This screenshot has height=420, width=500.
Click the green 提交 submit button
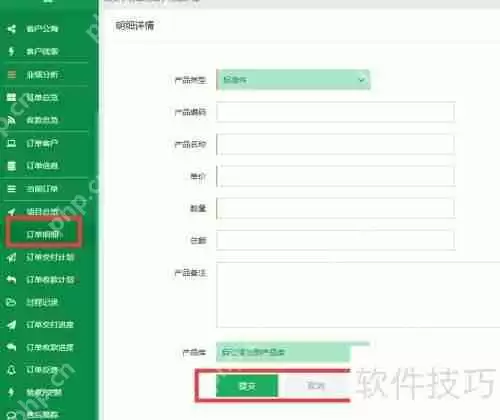[247, 386]
